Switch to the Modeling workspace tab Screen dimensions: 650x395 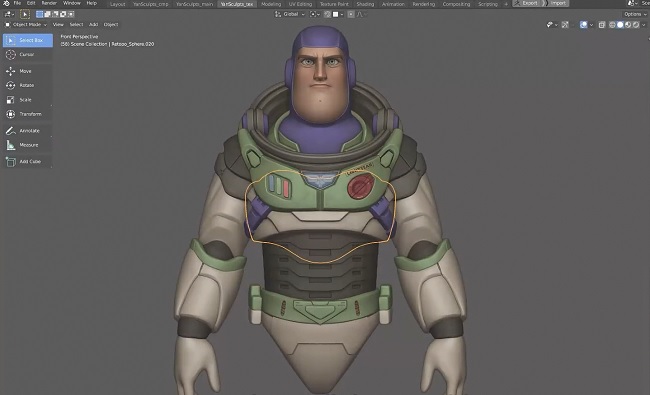271,4
